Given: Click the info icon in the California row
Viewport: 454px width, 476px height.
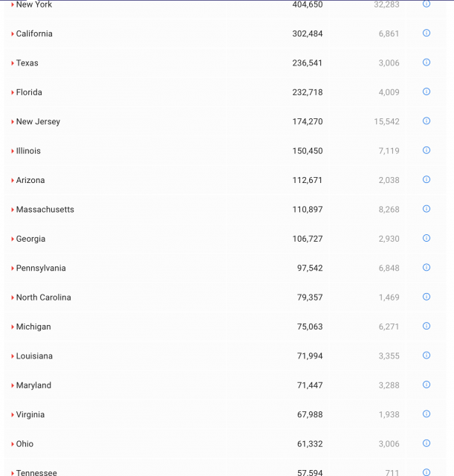Looking at the screenshot, I should click(x=427, y=33).
